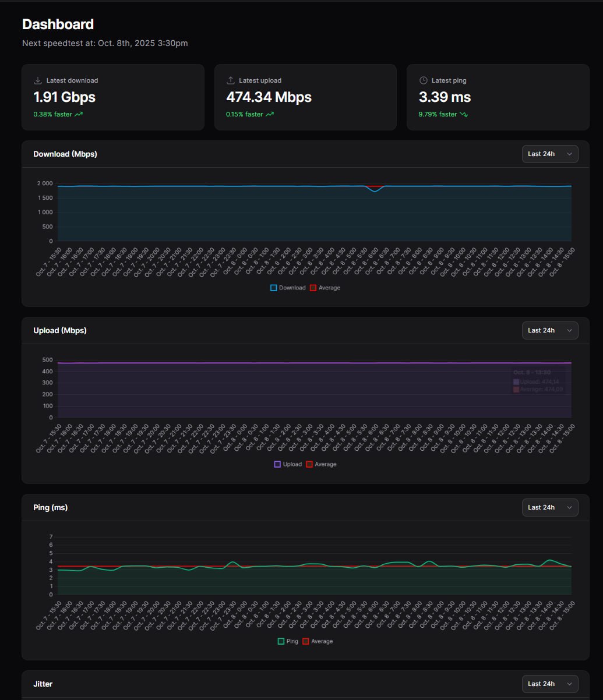This screenshot has height=700, width=603.
Task: Toggle the Average series in download chart legend
Action: click(x=325, y=288)
